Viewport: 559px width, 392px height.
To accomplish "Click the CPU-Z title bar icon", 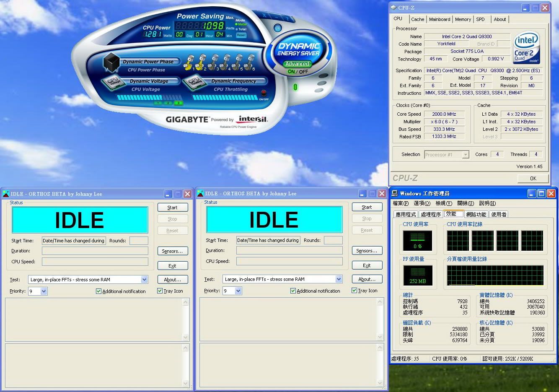I will [x=393, y=8].
